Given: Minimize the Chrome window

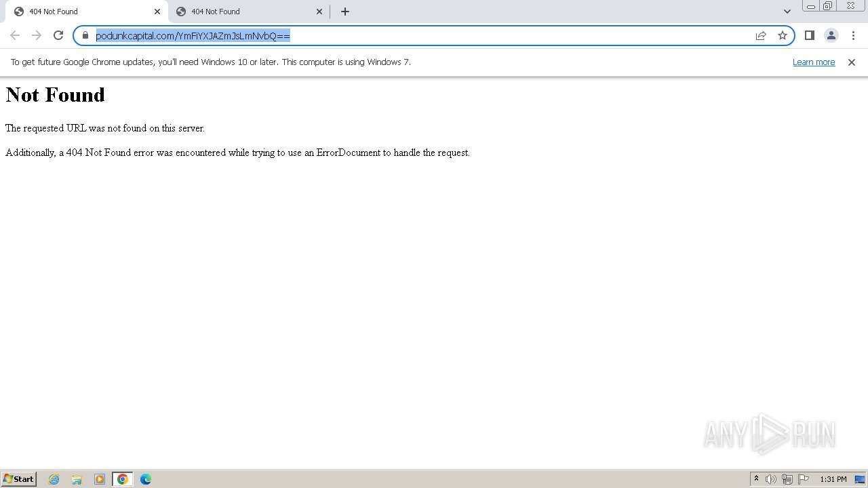Looking at the screenshot, I should pos(810,6).
